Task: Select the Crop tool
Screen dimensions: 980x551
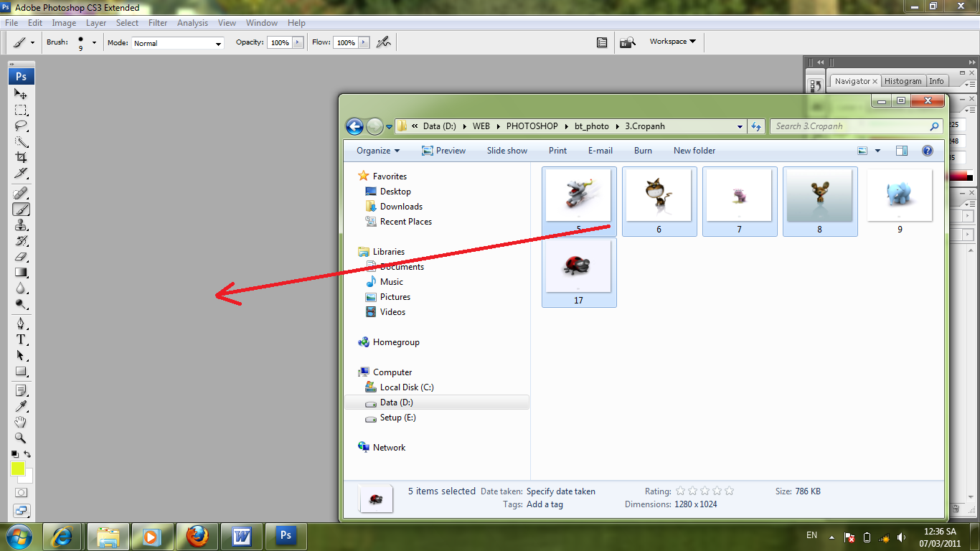Action: pos(21,157)
